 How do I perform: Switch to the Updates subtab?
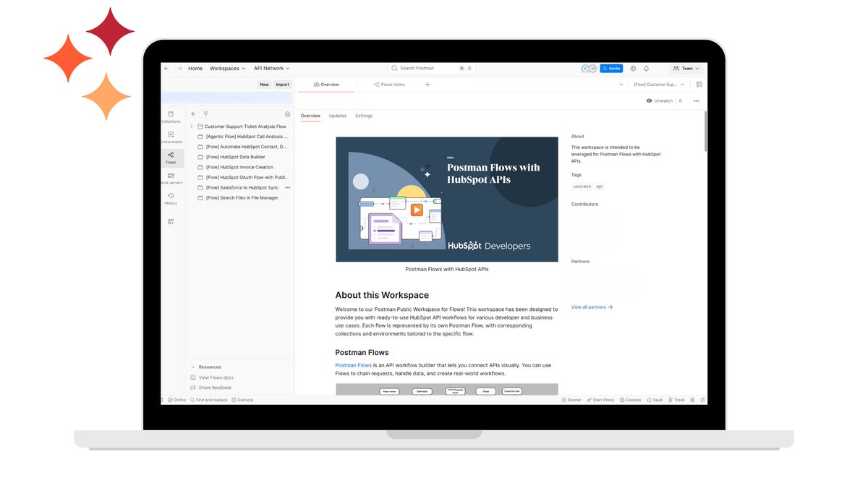point(338,116)
